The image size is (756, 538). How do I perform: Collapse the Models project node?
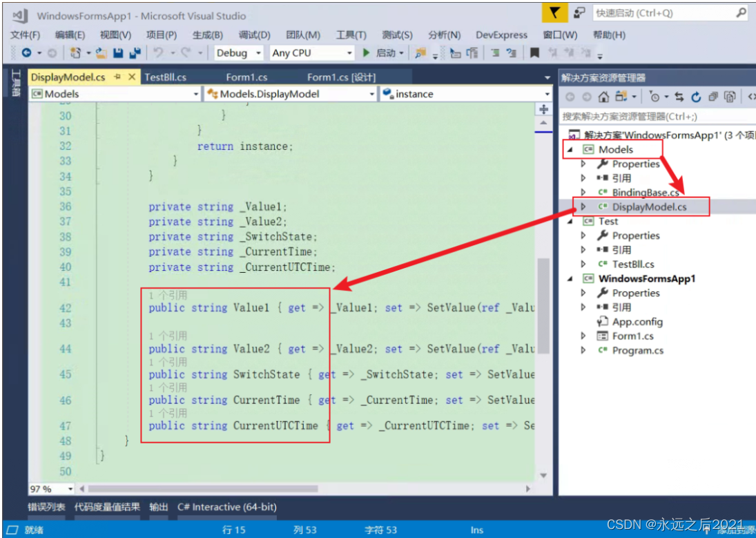pyautogui.click(x=570, y=149)
